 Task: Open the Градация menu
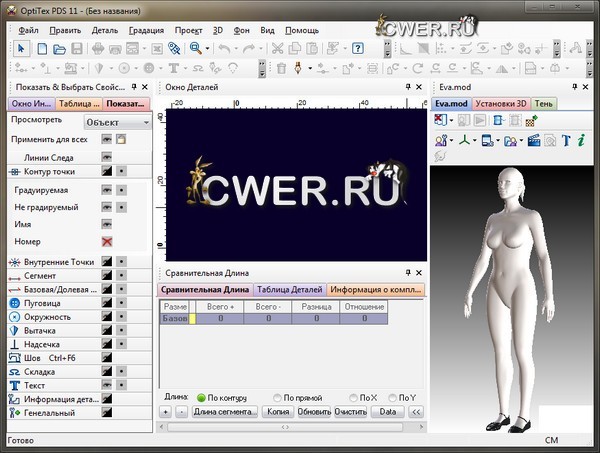tap(146, 30)
